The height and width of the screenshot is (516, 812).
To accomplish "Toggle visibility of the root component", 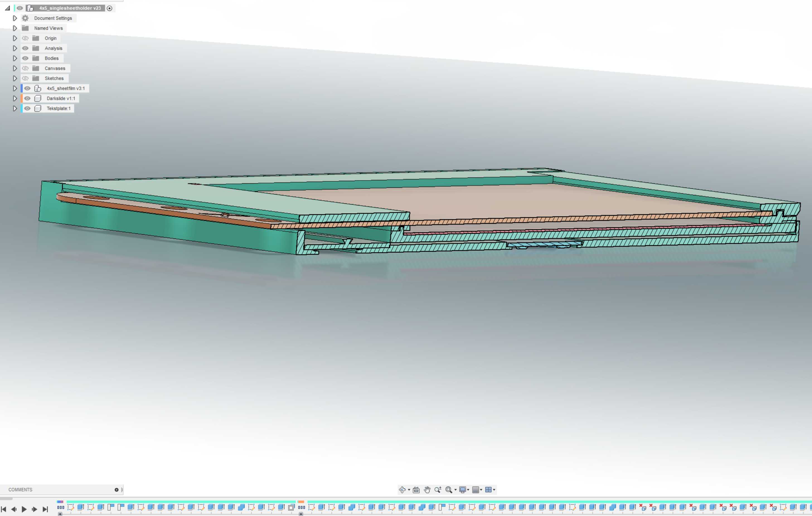I will tap(20, 8).
